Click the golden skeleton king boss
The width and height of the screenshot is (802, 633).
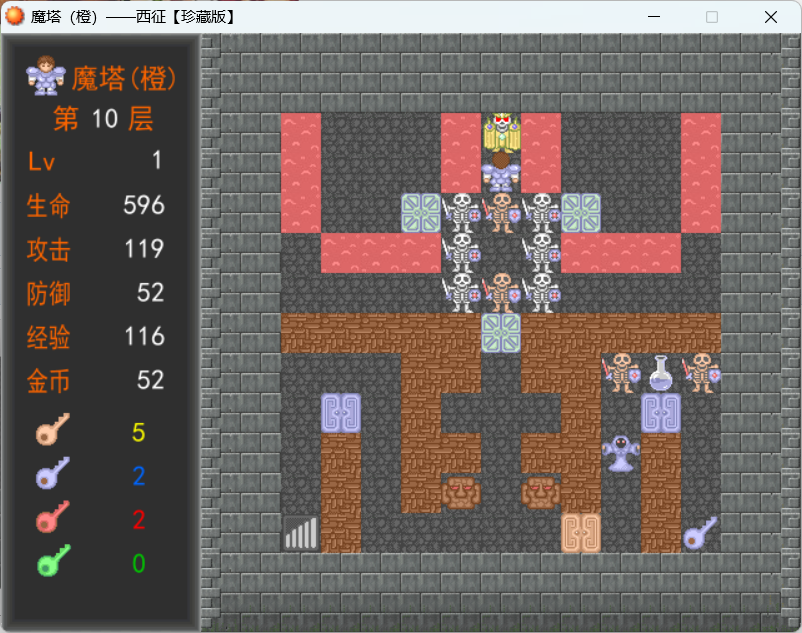click(501, 133)
